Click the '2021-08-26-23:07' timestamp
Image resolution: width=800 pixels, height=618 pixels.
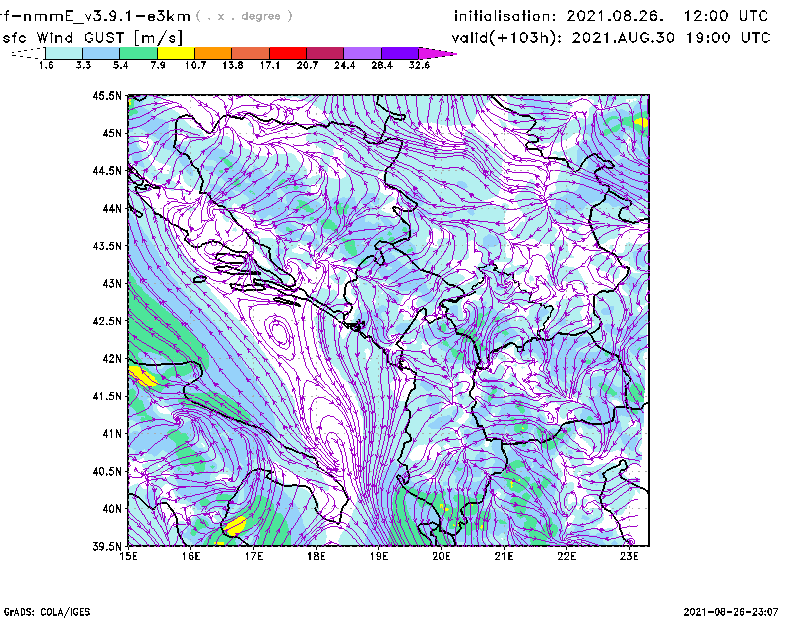pos(731,612)
